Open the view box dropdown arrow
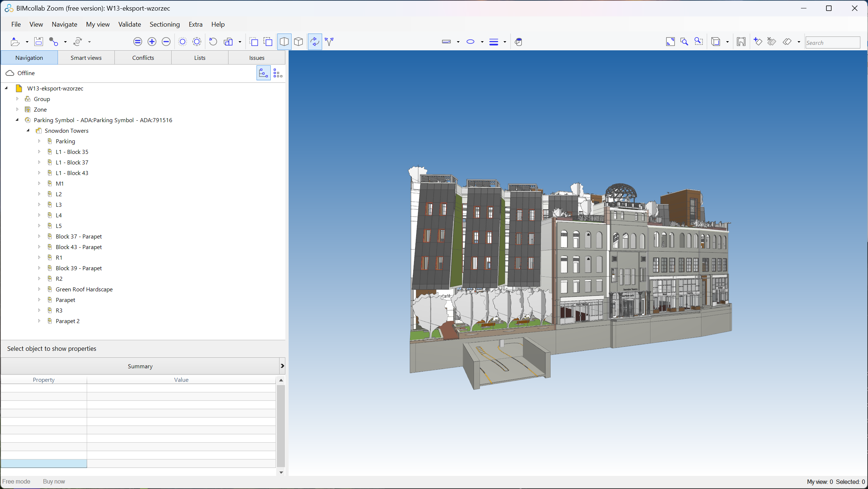This screenshot has height=489, width=868. (727, 42)
